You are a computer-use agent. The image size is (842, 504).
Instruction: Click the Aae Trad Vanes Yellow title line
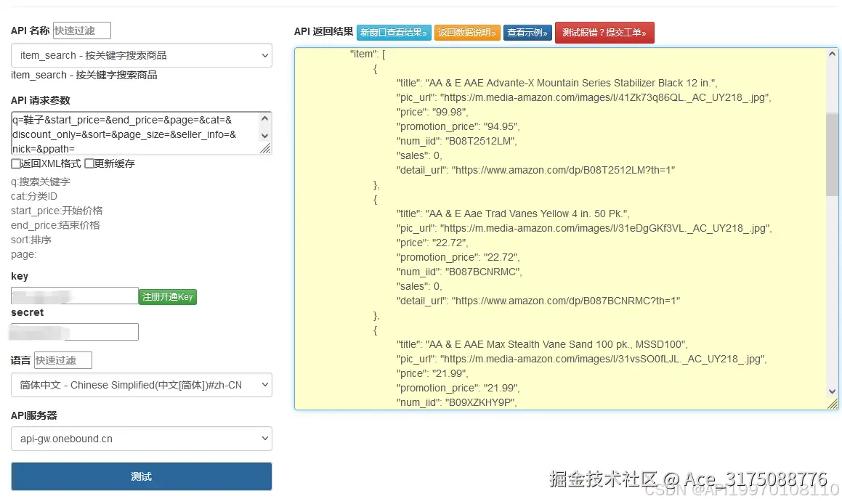click(513, 214)
